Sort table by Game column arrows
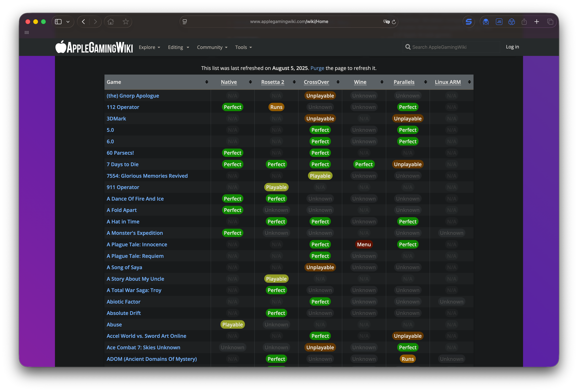 tap(207, 82)
